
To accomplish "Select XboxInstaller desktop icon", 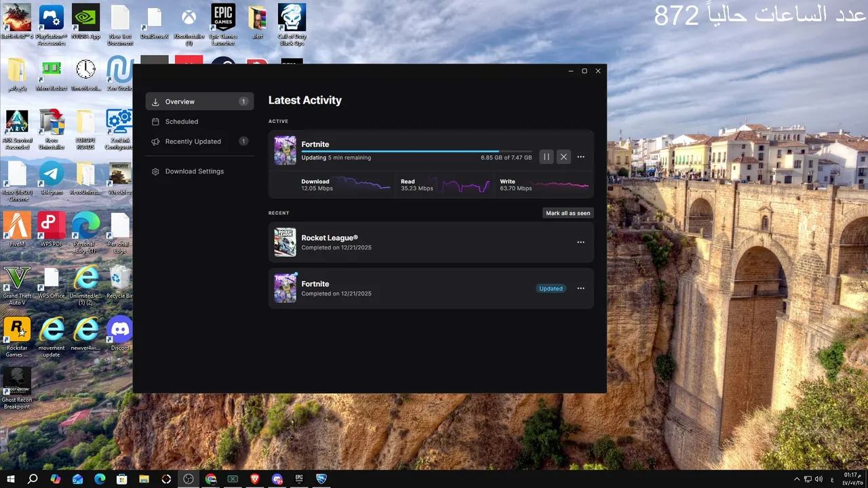I will (x=189, y=25).
